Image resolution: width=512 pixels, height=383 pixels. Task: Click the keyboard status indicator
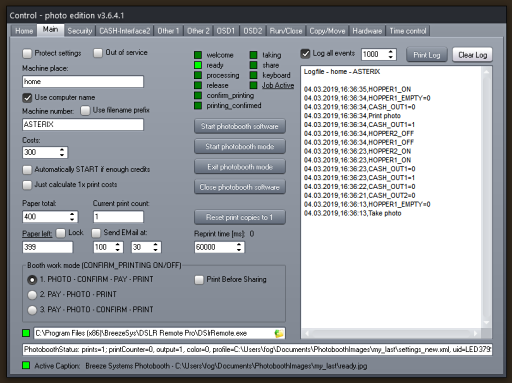(254, 75)
